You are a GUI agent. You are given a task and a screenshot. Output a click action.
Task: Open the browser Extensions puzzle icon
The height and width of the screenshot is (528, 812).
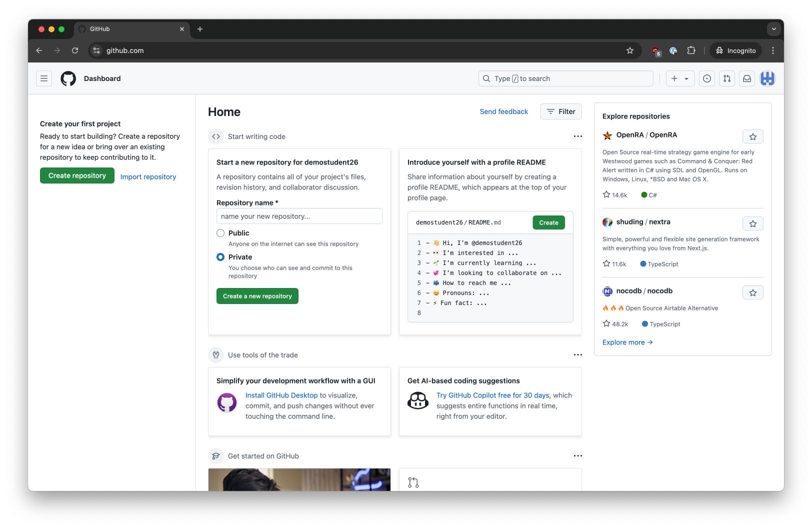(691, 50)
